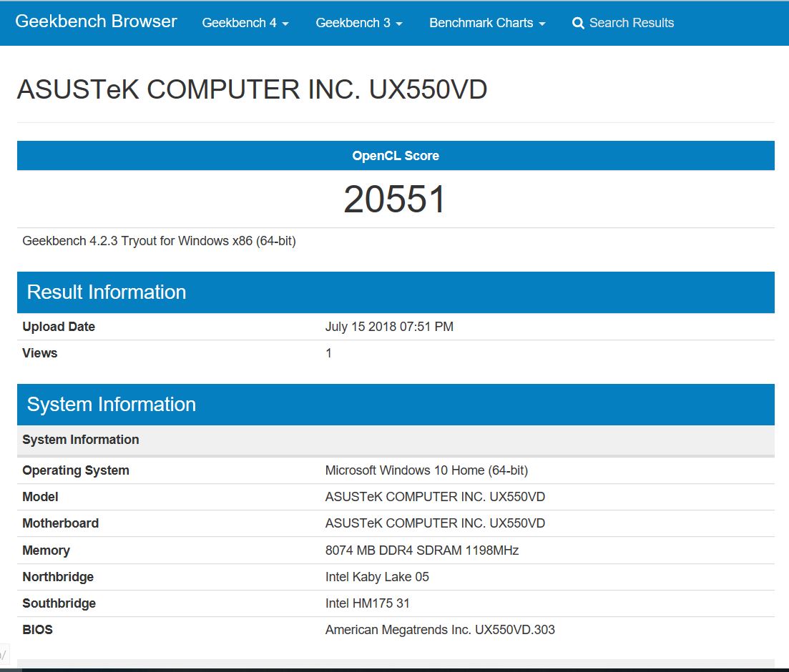The width and height of the screenshot is (789, 672).
Task: Click the Motherboard row label
Action: (x=60, y=523)
